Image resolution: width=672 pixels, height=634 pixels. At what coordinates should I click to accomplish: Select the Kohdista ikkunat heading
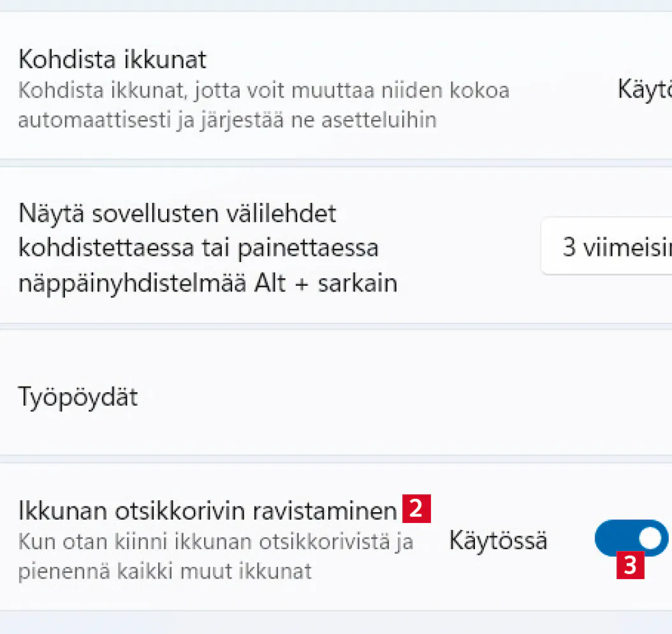(x=112, y=60)
